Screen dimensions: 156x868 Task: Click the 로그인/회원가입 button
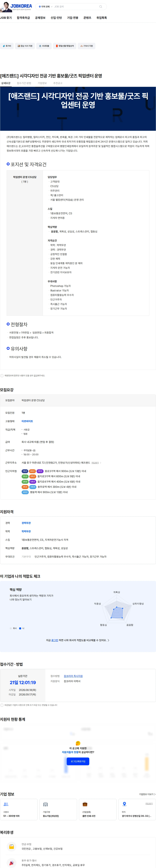click(78, 761)
